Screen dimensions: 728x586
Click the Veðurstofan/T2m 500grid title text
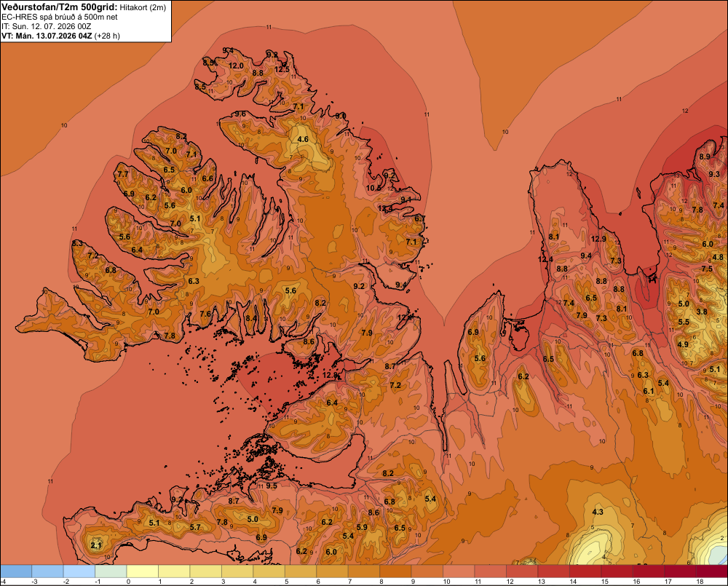pyautogui.click(x=60, y=7)
